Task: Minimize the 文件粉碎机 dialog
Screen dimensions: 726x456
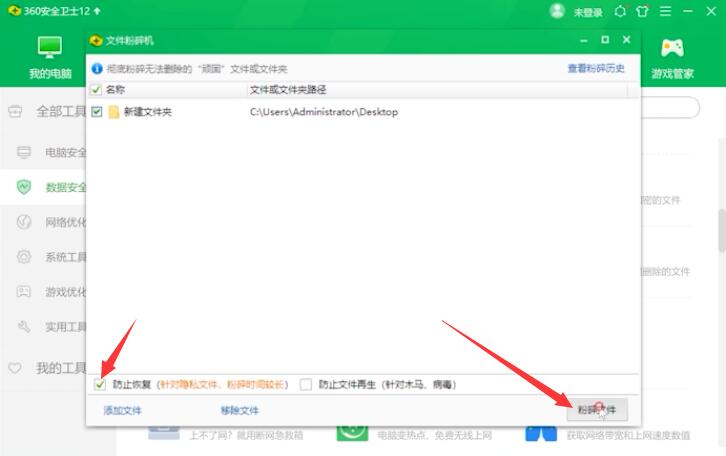Action: click(584, 41)
